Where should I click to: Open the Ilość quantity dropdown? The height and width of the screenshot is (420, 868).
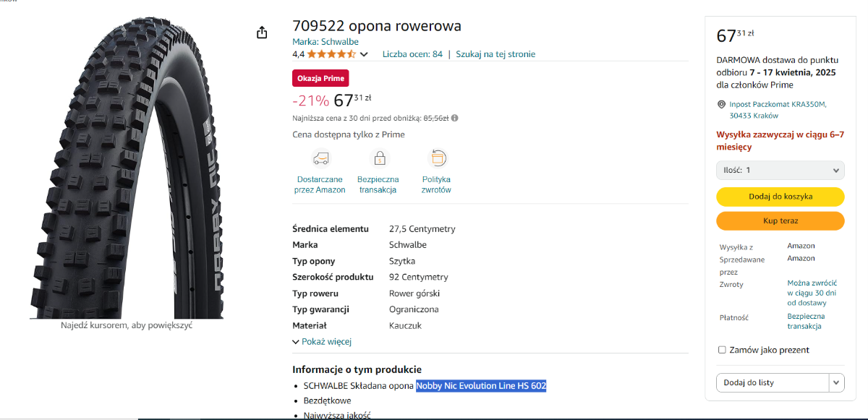point(780,170)
